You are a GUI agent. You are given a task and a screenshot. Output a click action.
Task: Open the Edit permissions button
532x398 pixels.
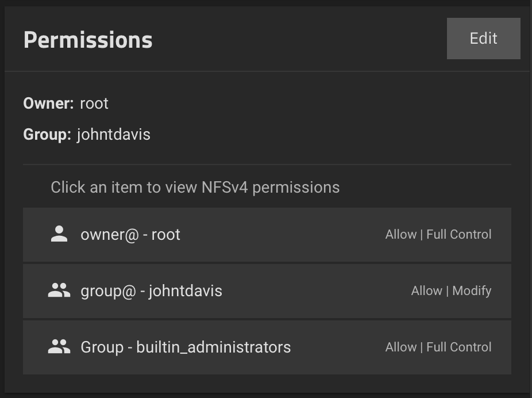point(484,39)
